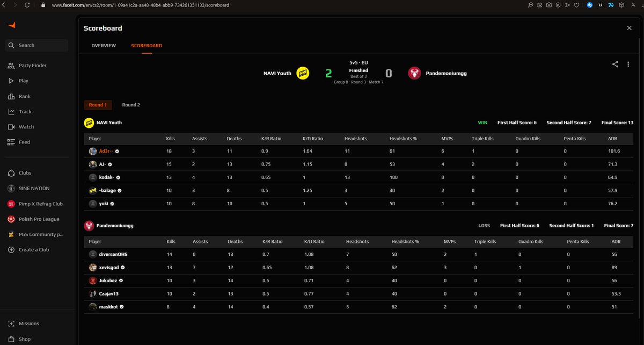Click the share match icon

coord(615,64)
